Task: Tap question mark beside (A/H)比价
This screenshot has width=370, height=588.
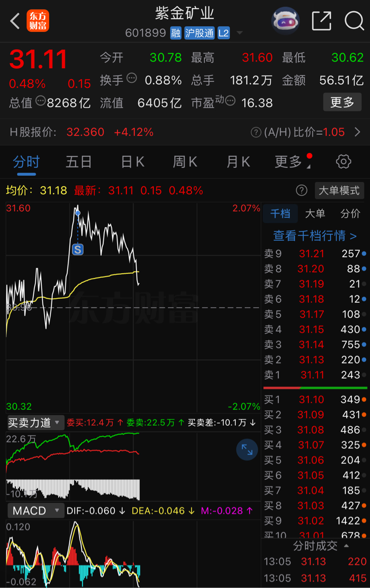Action: pos(256,132)
